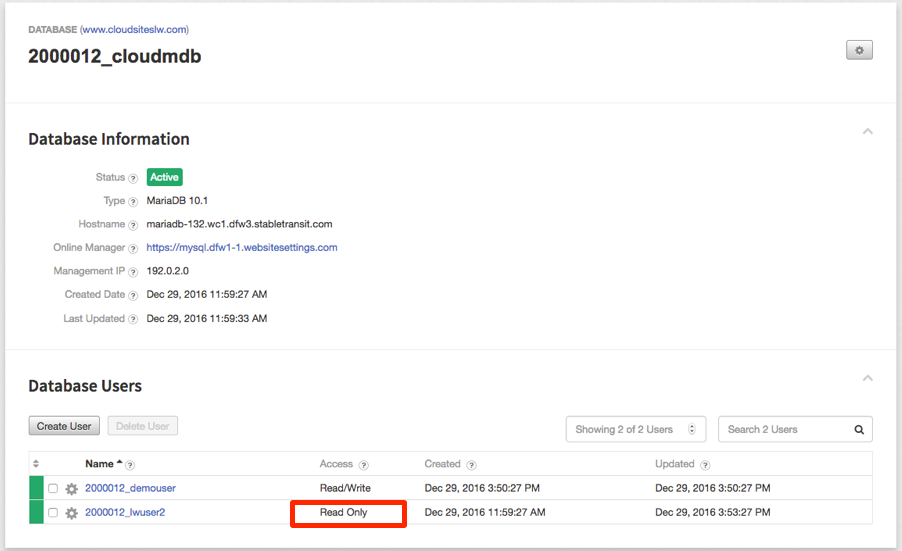Collapse the Database Users section
The image size is (902, 551).
point(867,378)
